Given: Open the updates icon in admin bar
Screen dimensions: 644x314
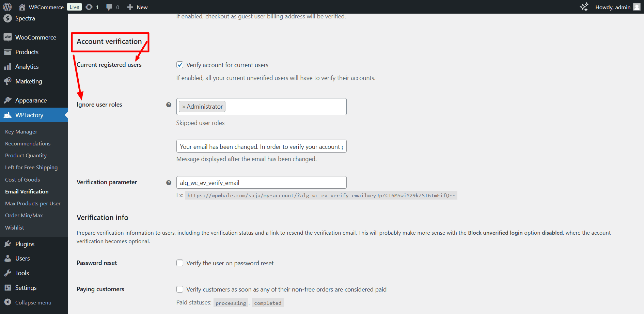Looking at the screenshot, I should coord(89,7).
